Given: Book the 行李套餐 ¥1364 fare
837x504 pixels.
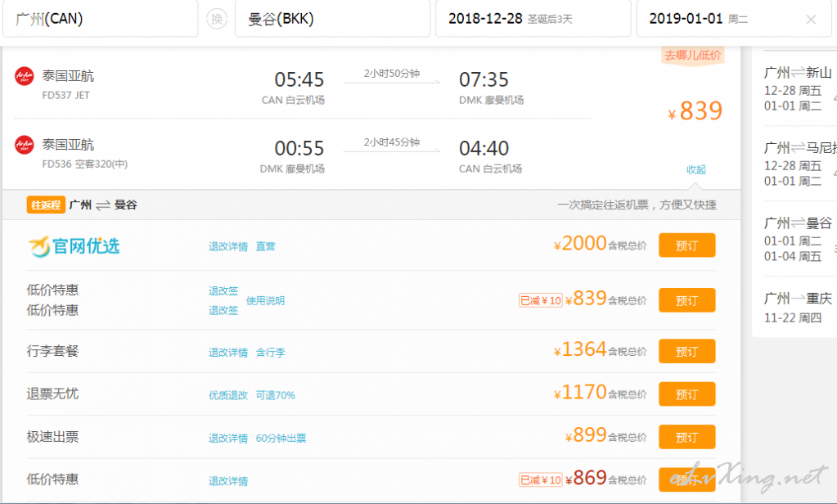Looking at the screenshot, I should [x=687, y=351].
